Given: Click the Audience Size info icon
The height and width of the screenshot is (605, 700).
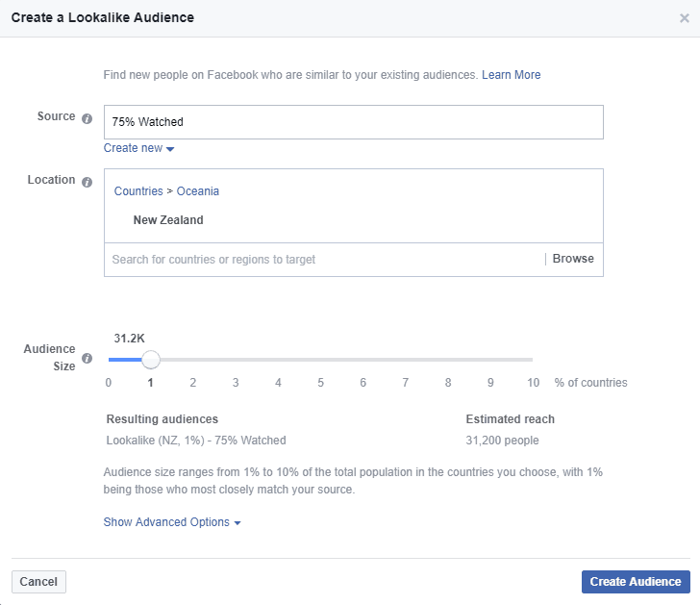Looking at the screenshot, I should tap(87, 358).
